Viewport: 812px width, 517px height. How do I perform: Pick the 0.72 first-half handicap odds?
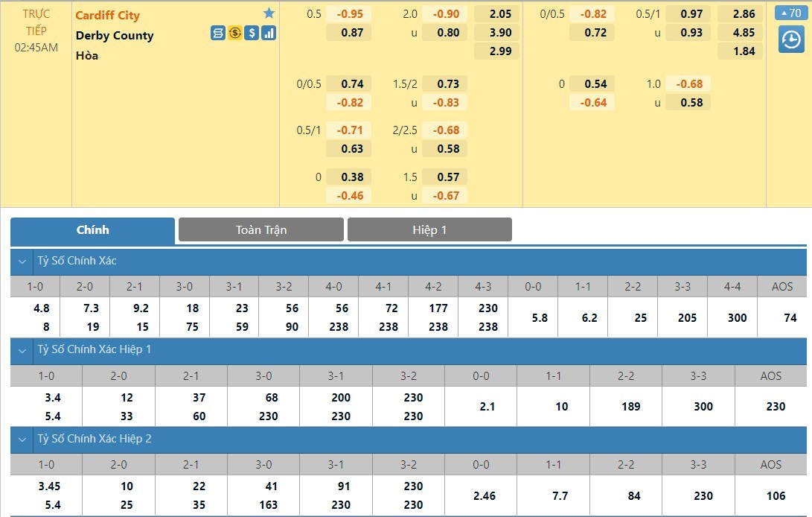pos(592,33)
